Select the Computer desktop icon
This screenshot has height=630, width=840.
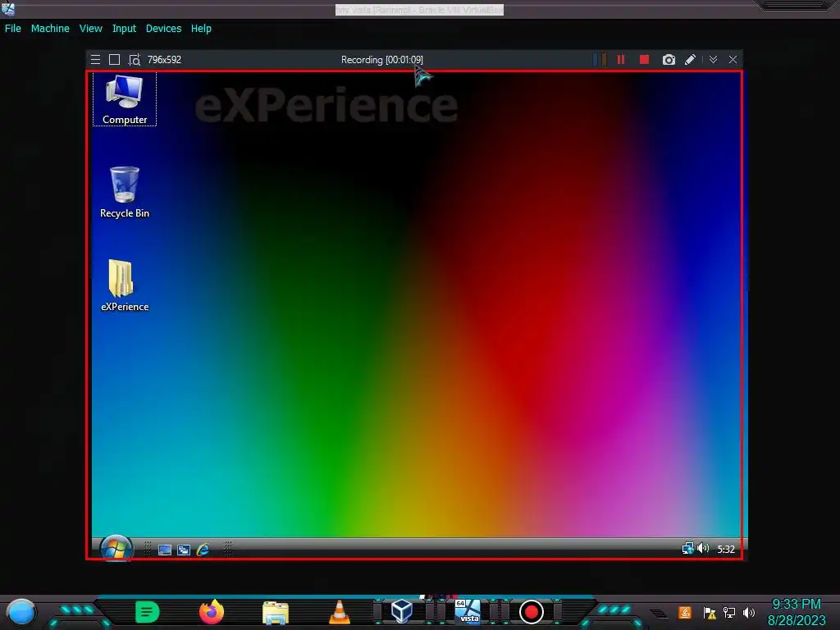tap(125, 99)
